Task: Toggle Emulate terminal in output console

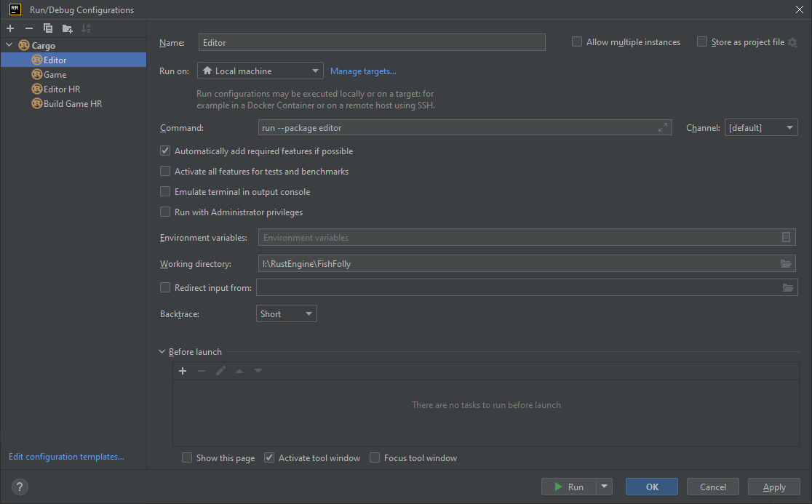Action: tap(165, 192)
